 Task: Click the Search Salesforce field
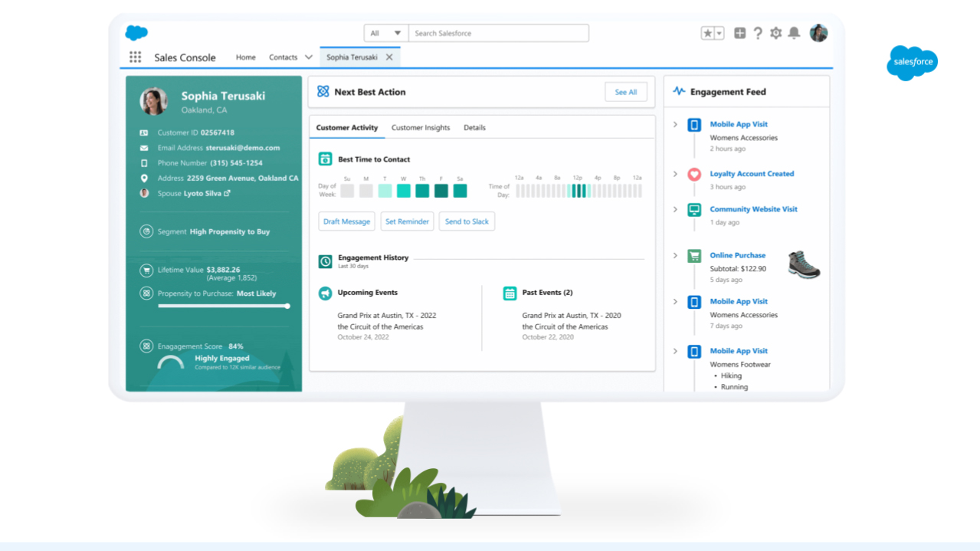pos(499,33)
